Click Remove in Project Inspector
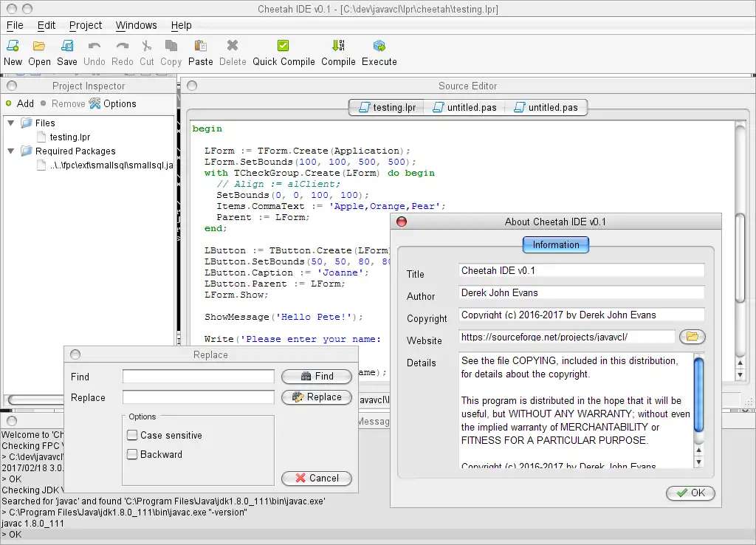The image size is (756, 545). pyautogui.click(x=63, y=103)
